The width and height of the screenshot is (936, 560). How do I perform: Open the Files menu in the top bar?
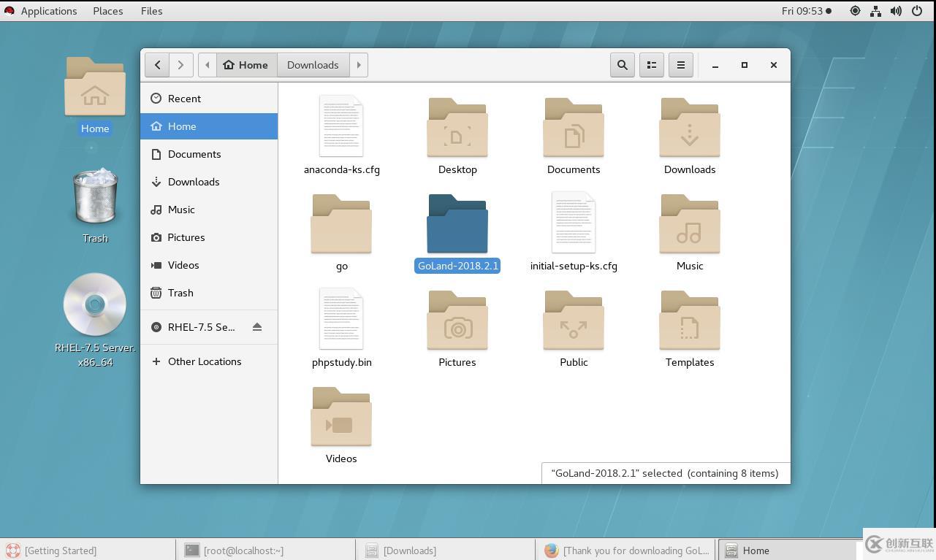[x=152, y=11]
